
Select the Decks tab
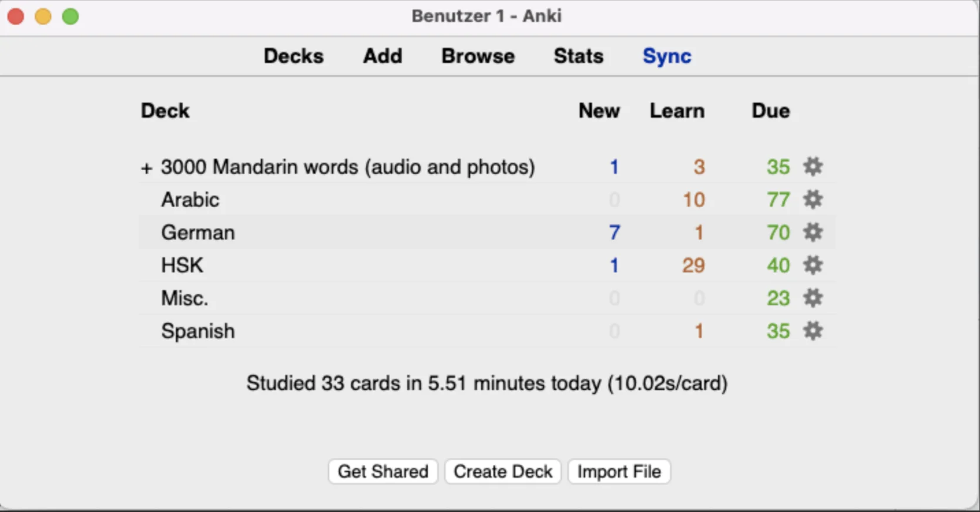[293, 56]
